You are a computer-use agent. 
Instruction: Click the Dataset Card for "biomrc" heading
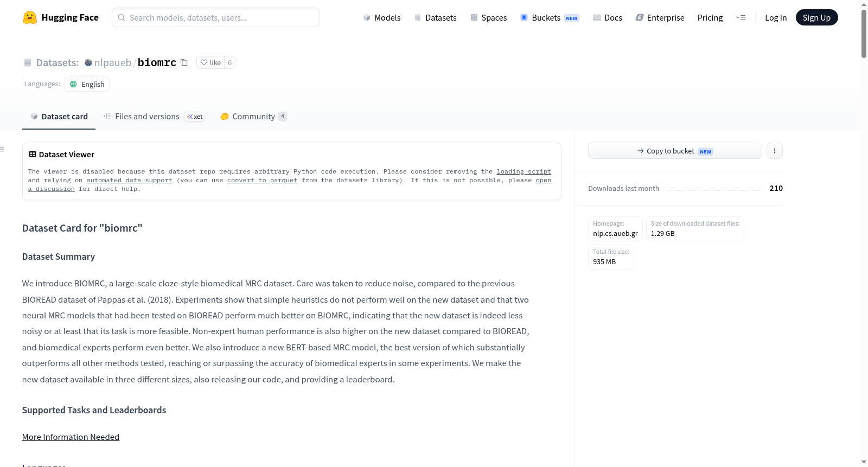[x=82, y=228]
